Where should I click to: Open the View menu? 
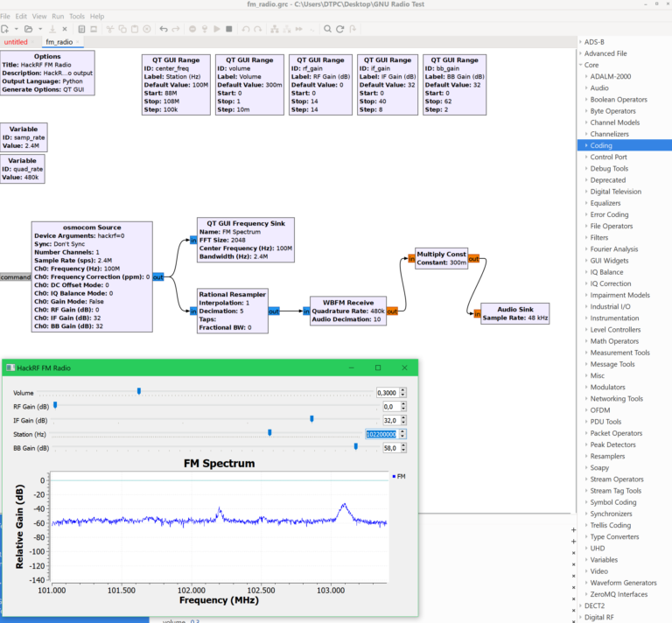tap(39, 17)
